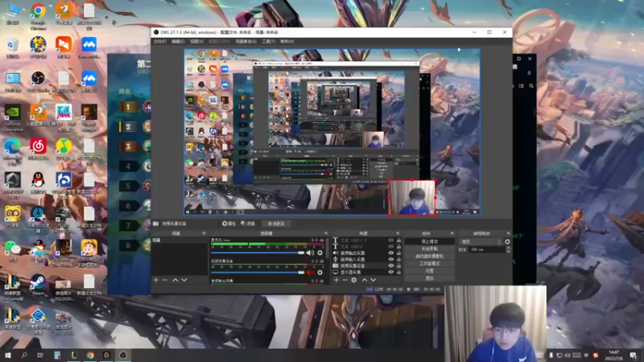The height and width of the screenshot is (362, 644).
Task: Click OBS icon in the taskbar
Action: tap(123, 355)
